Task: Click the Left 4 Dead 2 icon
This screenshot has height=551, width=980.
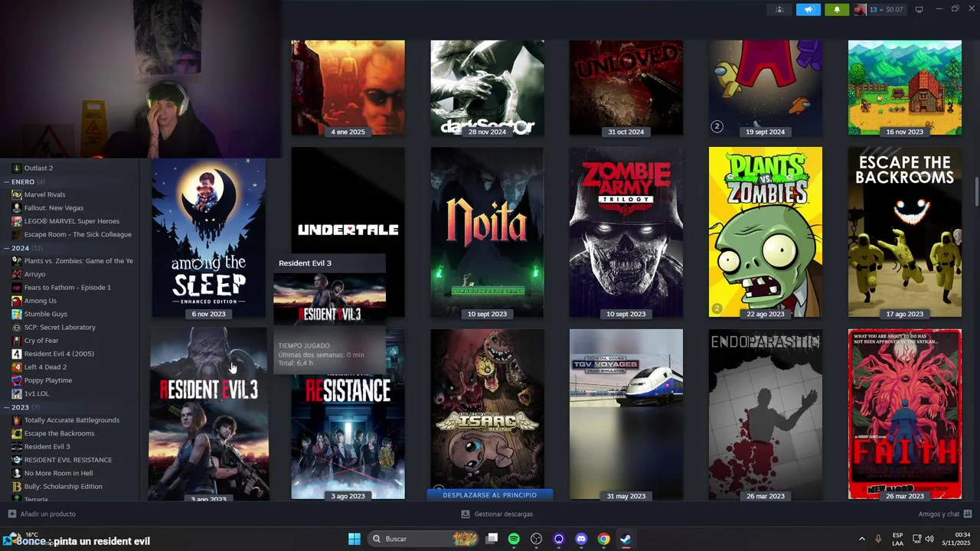Action: 17,367
